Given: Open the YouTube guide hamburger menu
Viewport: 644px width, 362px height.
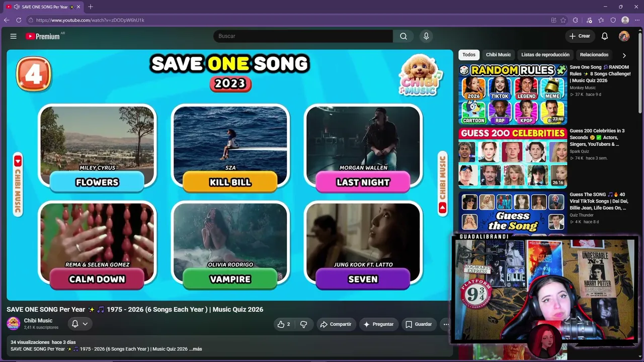Looking at the screenshot, I should [x=14, y=36].
